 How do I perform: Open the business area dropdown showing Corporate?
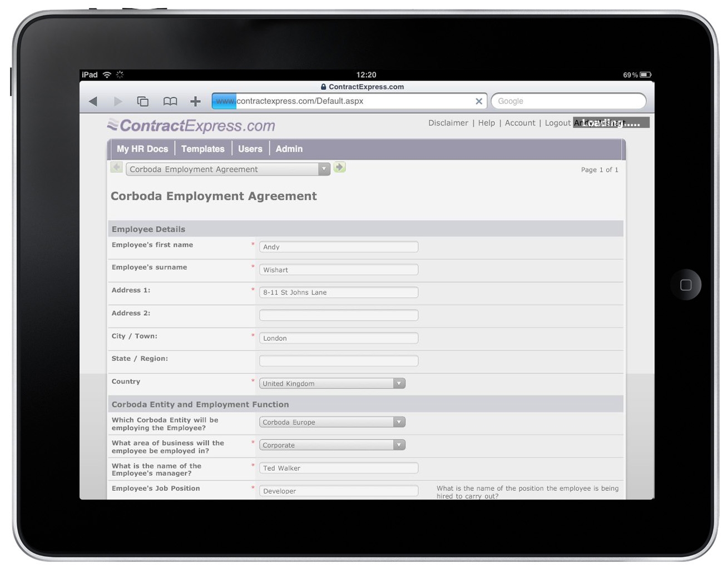[x=332, y=445]
